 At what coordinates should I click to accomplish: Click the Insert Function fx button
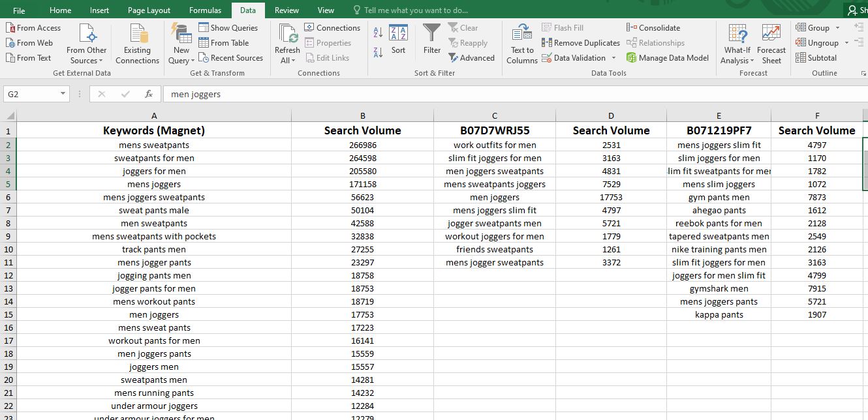[x=149, y=94]
